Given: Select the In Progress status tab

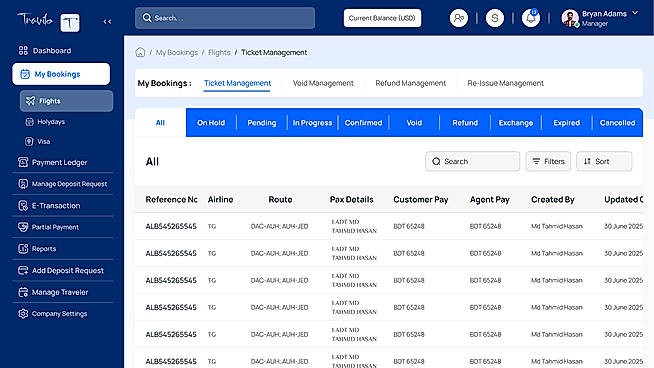Looking at the screenshot, I should click(x=312, y=123).
